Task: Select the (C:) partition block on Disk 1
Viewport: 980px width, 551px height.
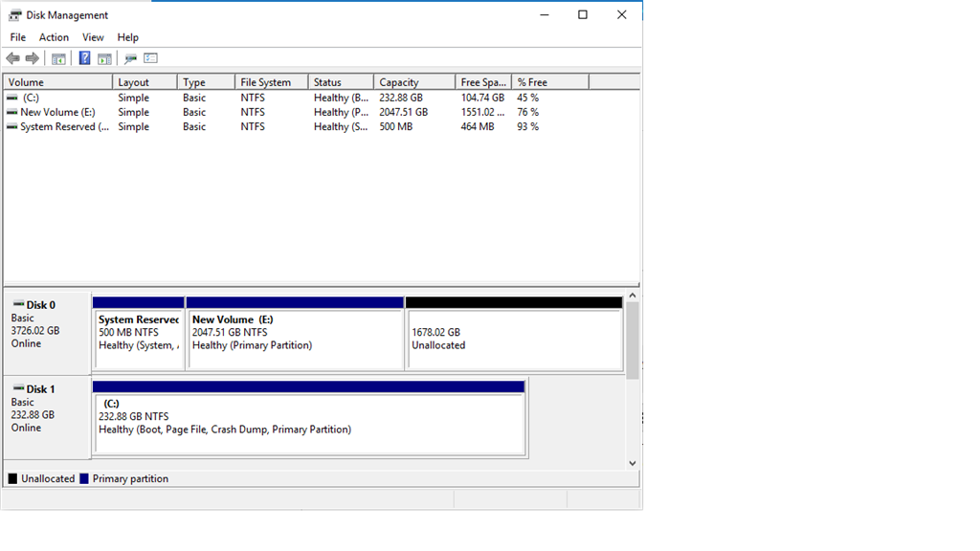Action: [309, 418]
